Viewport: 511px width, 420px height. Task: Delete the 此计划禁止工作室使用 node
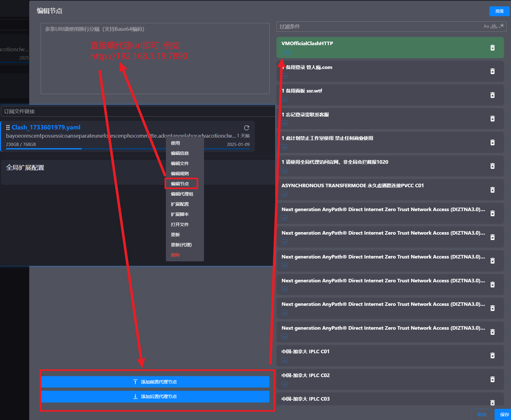[x=492, y=142]
